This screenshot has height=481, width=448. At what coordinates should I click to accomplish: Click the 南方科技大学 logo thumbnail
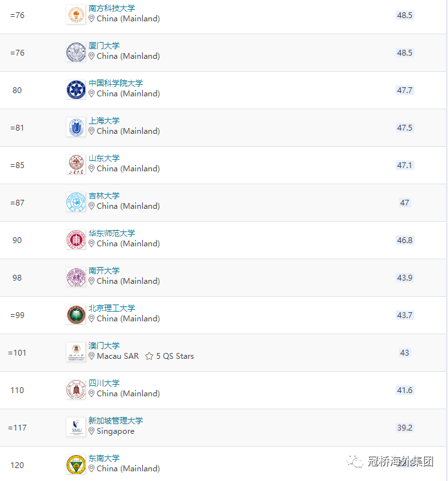pos(76,15)
